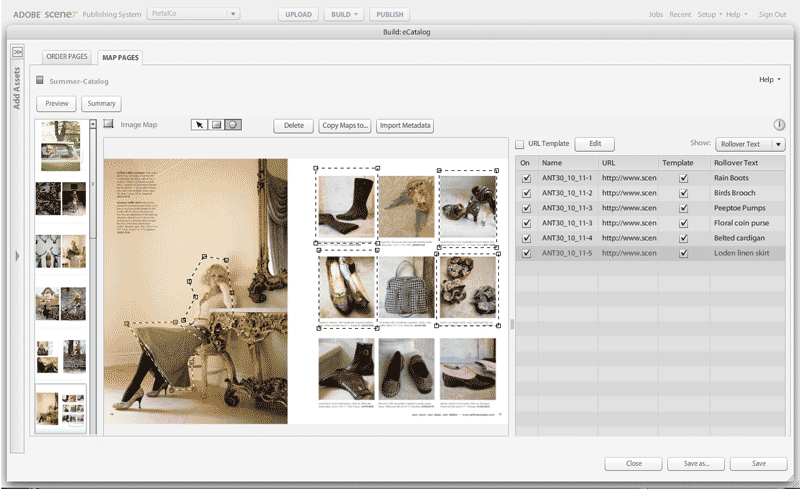Select the rectangle map drawing tool

click(216, 125)
